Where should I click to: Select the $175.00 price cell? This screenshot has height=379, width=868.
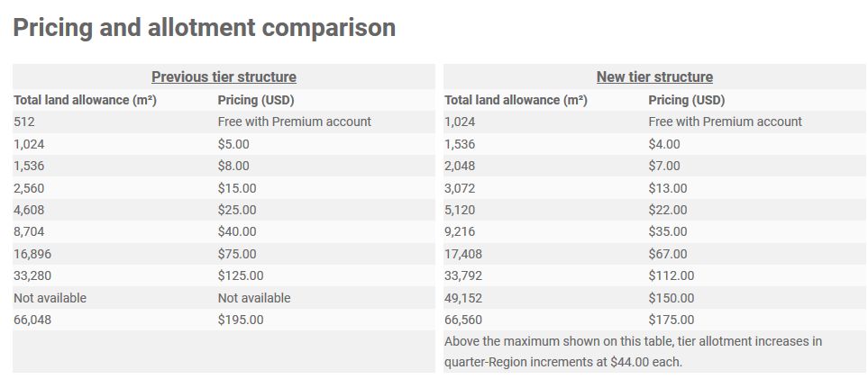(x=672, y=320)
